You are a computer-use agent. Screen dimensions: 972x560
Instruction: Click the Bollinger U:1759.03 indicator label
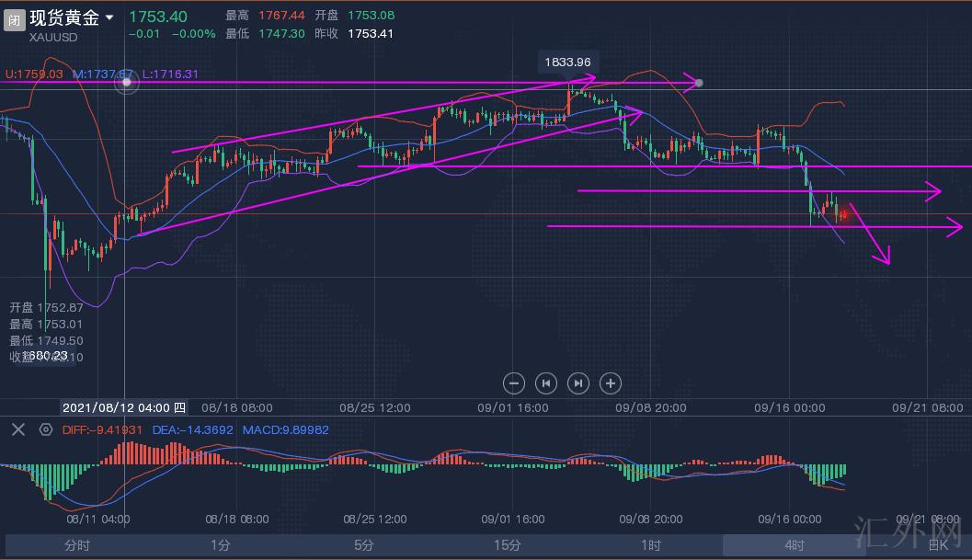pyautogui.click(x=34, y=74)
